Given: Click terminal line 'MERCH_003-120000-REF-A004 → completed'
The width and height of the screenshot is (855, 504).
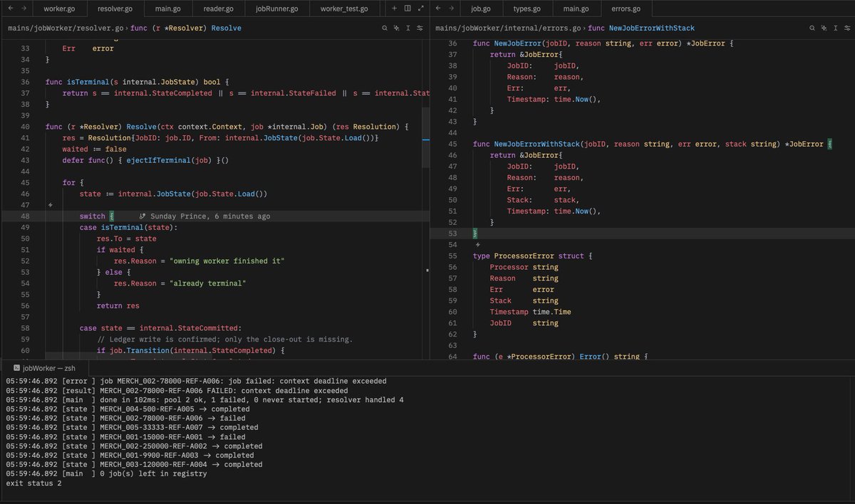Looking at the screenshot, I should (134, 465).
